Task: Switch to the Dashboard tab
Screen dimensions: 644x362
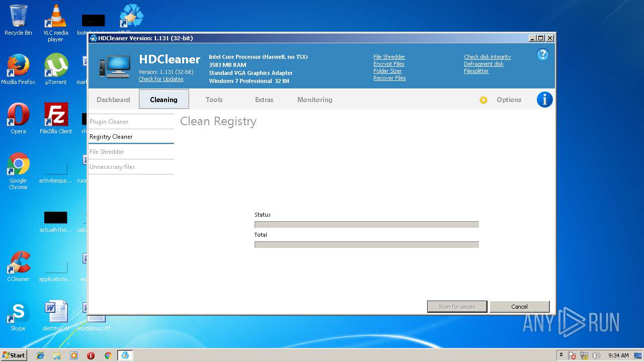Action: 113,100
